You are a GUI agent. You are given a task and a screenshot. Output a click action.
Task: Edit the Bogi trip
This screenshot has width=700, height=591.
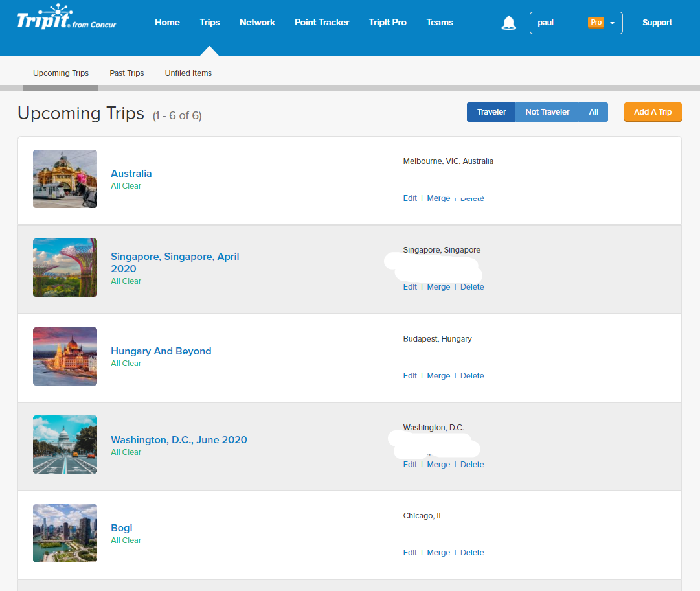[x=410, y=553]
